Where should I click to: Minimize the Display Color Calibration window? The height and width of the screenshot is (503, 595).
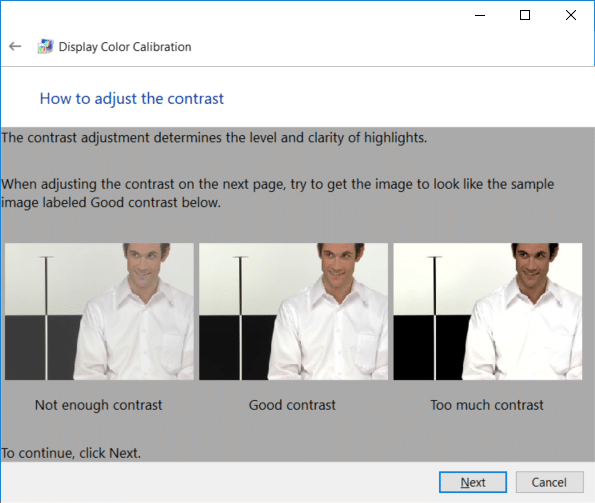(480, 15)
